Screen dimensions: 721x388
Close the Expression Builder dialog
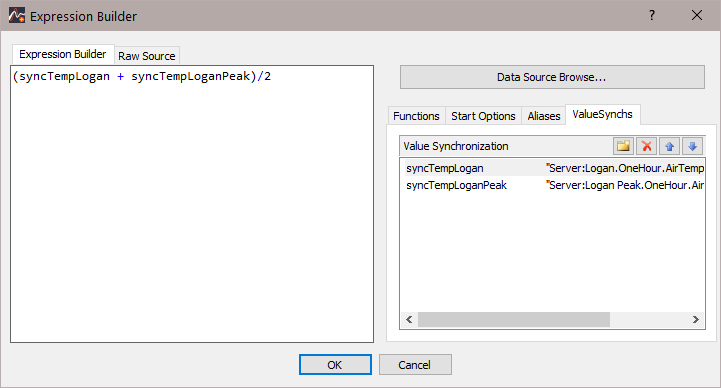[x=697, y=16]
